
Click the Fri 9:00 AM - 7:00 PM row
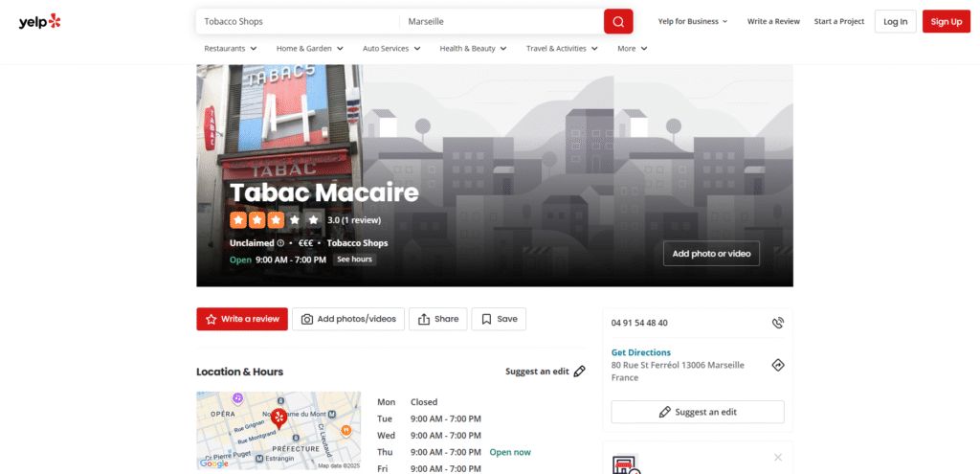(430, 468)
